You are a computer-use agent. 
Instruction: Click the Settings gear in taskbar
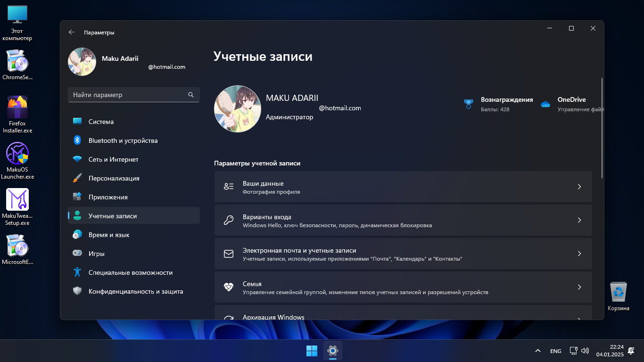point(333,351)
